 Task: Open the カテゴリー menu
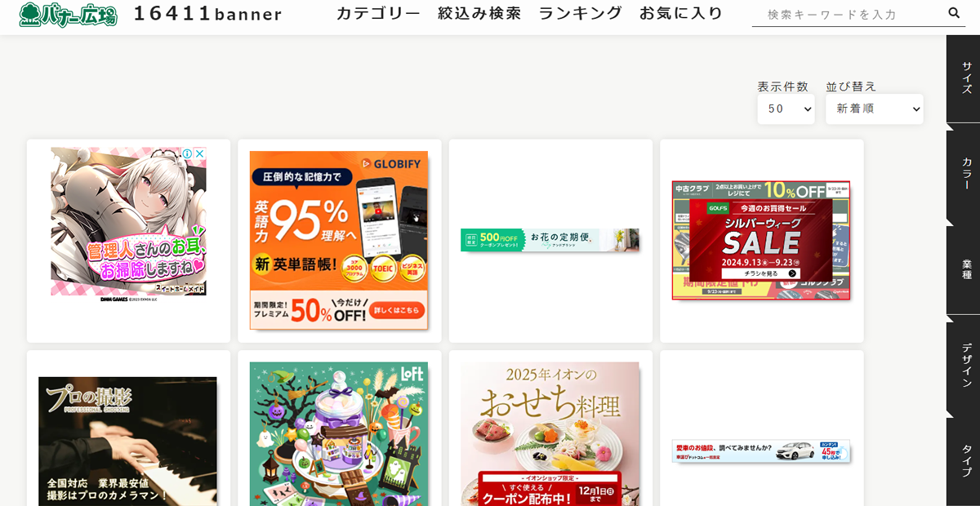coord(378,14)
